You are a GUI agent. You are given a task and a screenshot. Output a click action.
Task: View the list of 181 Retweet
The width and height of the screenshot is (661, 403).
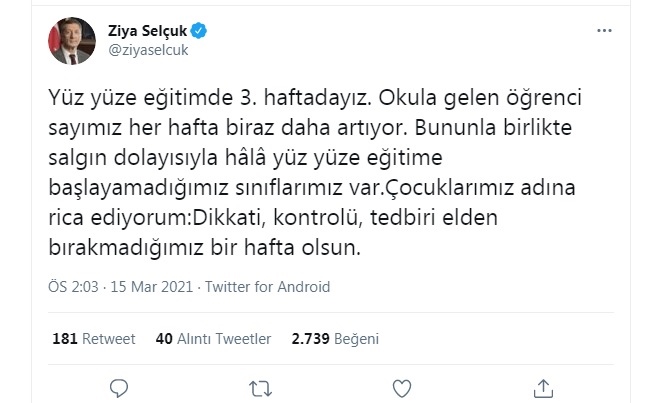(95, 339)
